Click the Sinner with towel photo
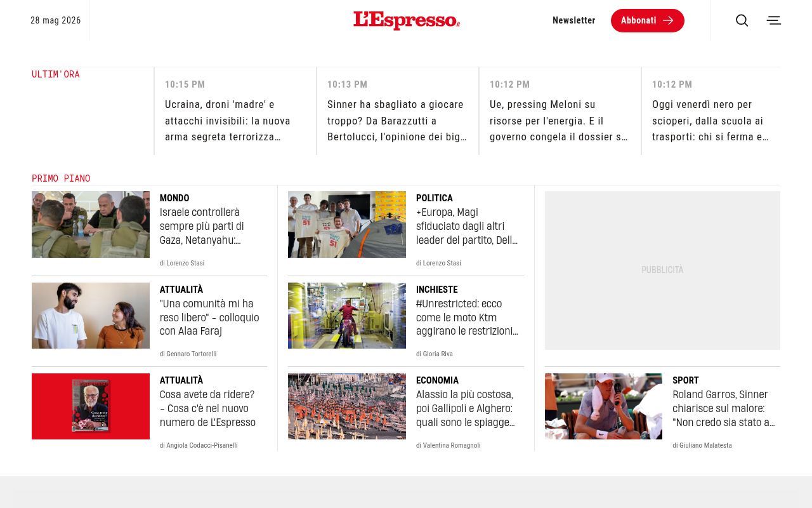This screenshot has height=508, width=812. [603, 406]
